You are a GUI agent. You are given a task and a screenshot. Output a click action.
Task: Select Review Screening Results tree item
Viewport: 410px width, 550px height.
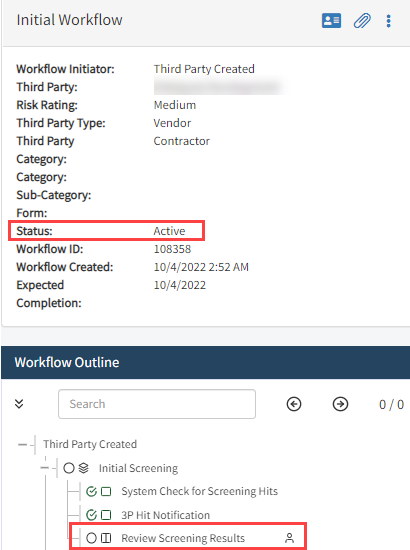[183, 538]
